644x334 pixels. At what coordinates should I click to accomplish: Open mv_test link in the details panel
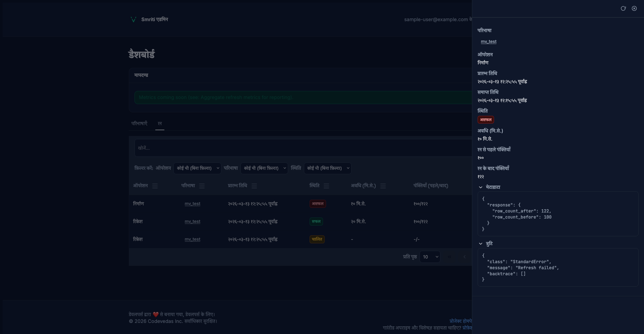point(488,42)
